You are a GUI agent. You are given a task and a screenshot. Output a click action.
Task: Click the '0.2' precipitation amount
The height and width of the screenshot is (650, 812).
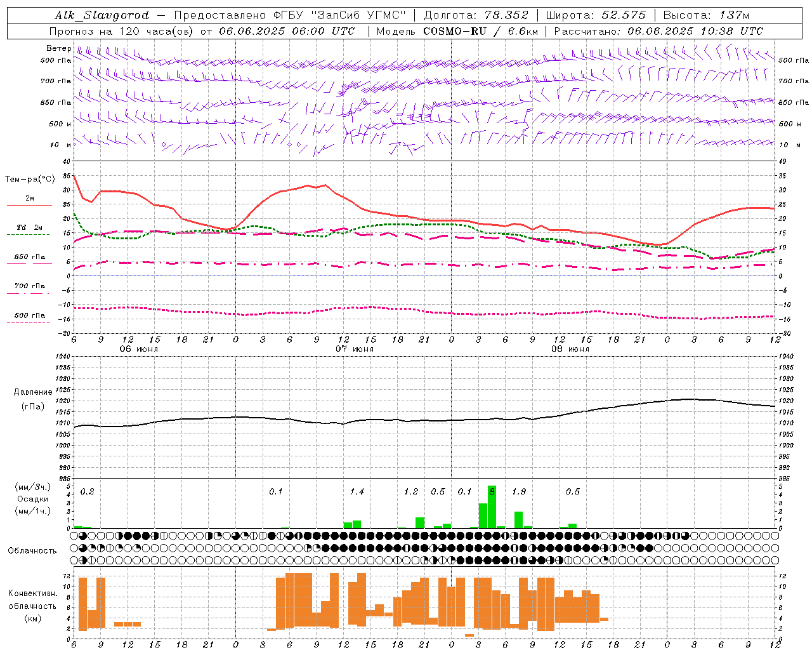tap(88, 492)
